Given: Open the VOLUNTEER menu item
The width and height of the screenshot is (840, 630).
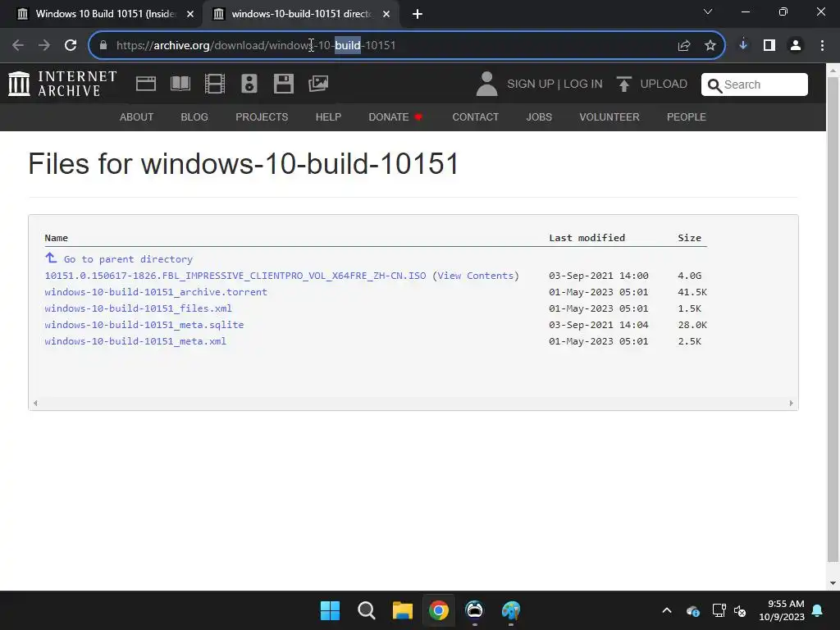Looking at the screenshot, I should click(x=609, y=116).
